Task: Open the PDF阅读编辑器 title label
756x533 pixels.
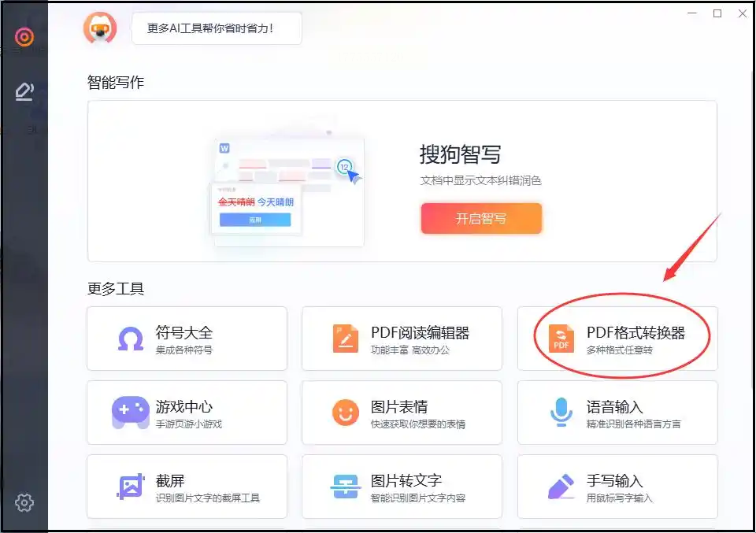Action: (x=420, y=332)
